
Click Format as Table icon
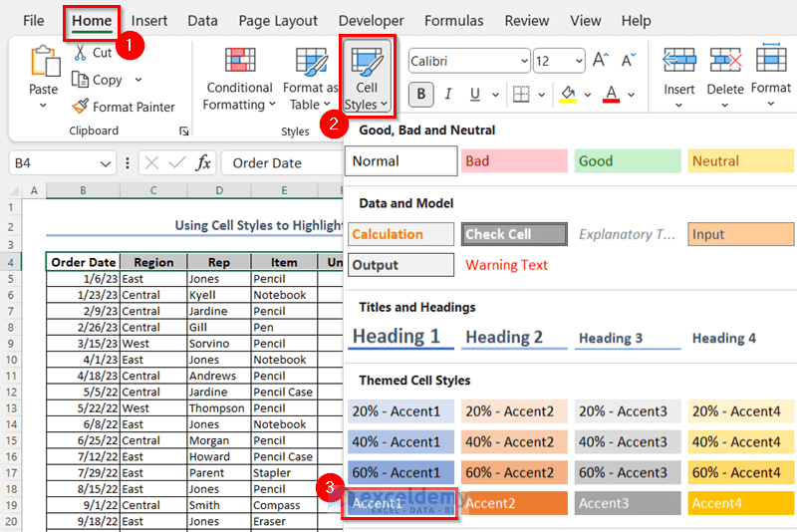coord(311,62)
